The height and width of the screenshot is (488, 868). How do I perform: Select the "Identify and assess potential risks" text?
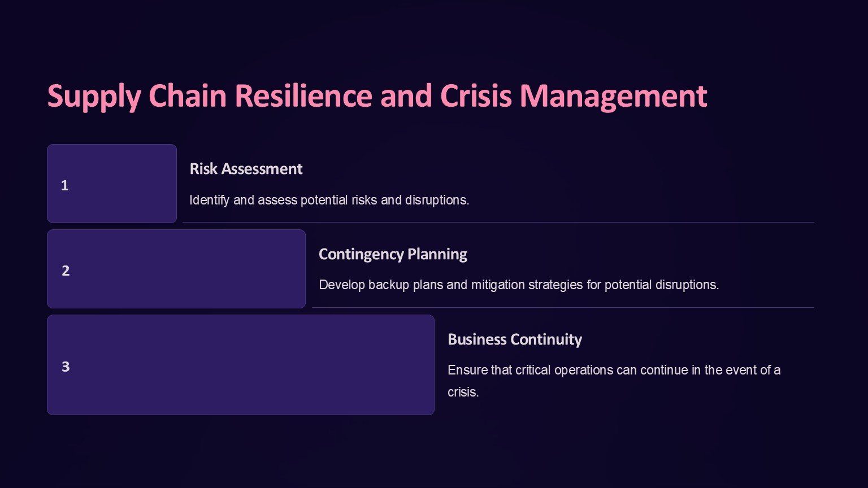pyautogui.click(x=329, y=200)
